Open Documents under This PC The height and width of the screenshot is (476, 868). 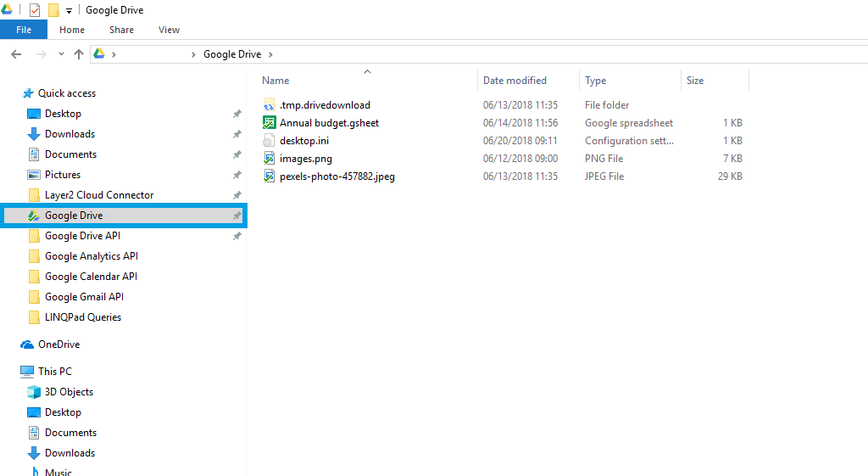[x=71, y=433]
